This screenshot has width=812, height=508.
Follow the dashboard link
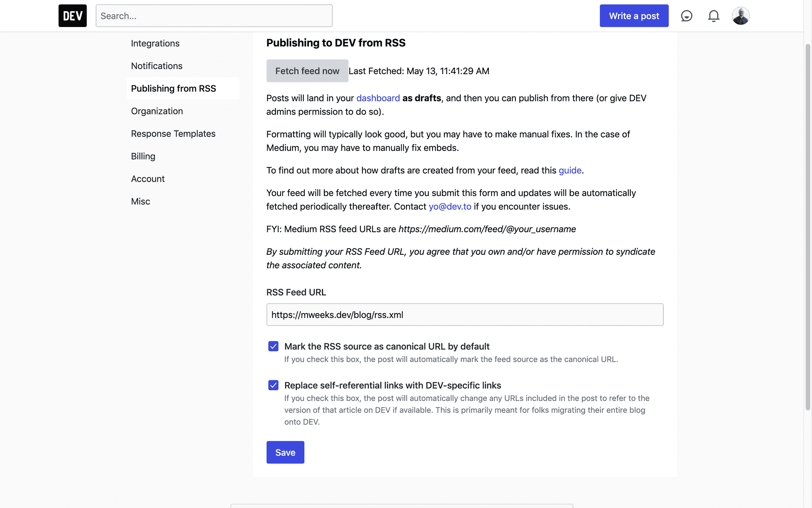point(378,98)
